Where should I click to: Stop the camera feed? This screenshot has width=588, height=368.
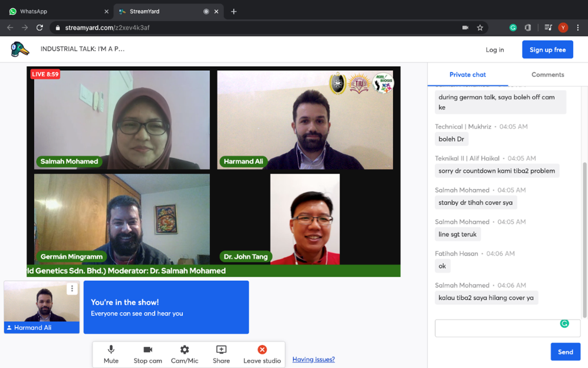tap(148, 354)
